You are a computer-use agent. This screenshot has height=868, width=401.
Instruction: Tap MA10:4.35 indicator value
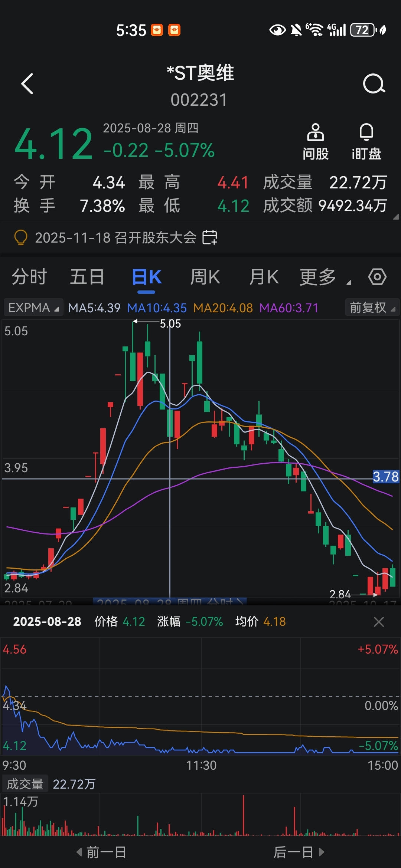click(157, 308)
